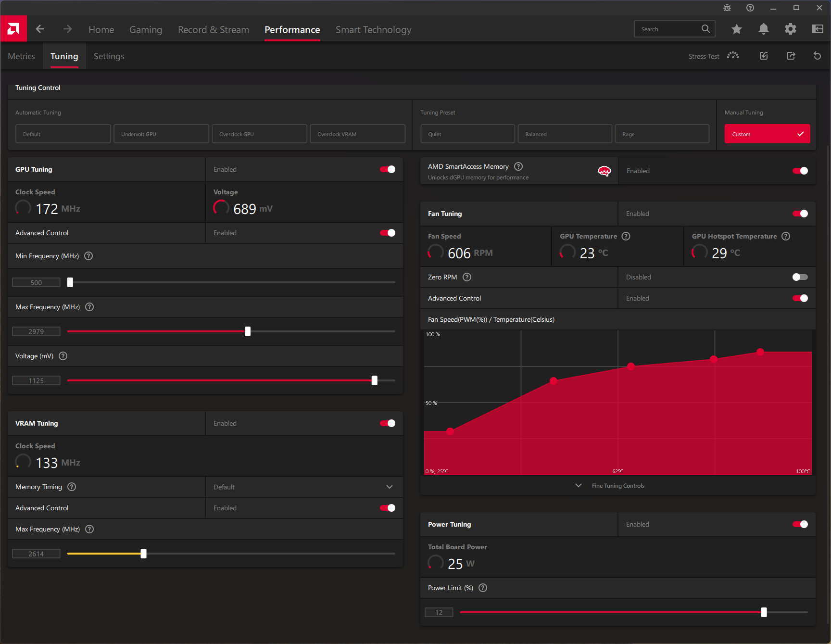Show help for Zero RPM
Viewport: 831px width, 644px height.
click(467, 277)
